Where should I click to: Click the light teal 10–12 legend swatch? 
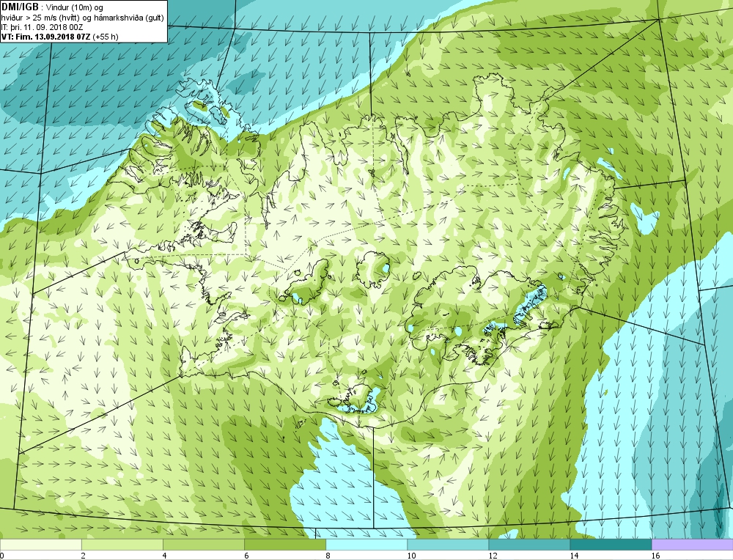pos(448,545)
